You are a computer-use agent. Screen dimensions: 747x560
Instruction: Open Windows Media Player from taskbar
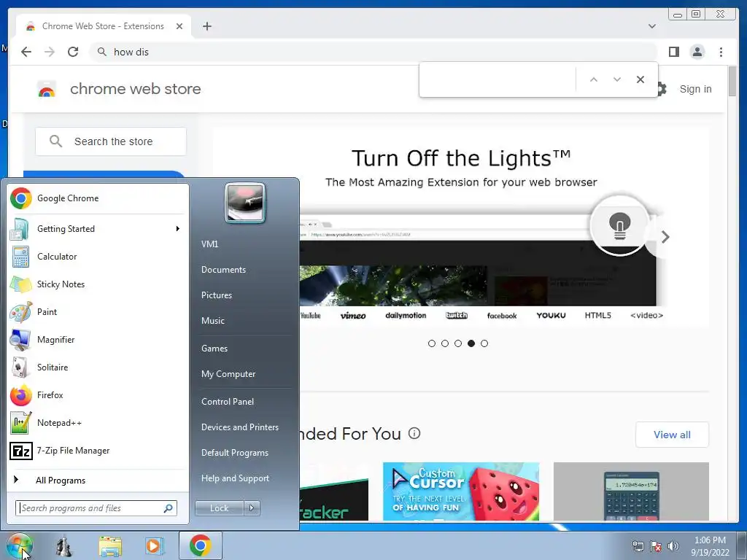pos(154,546)
